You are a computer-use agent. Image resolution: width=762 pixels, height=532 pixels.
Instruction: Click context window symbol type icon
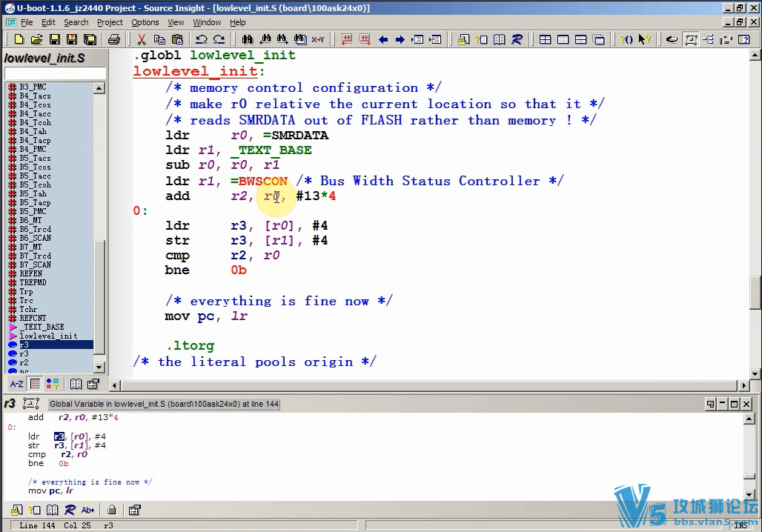coord(31,403)
